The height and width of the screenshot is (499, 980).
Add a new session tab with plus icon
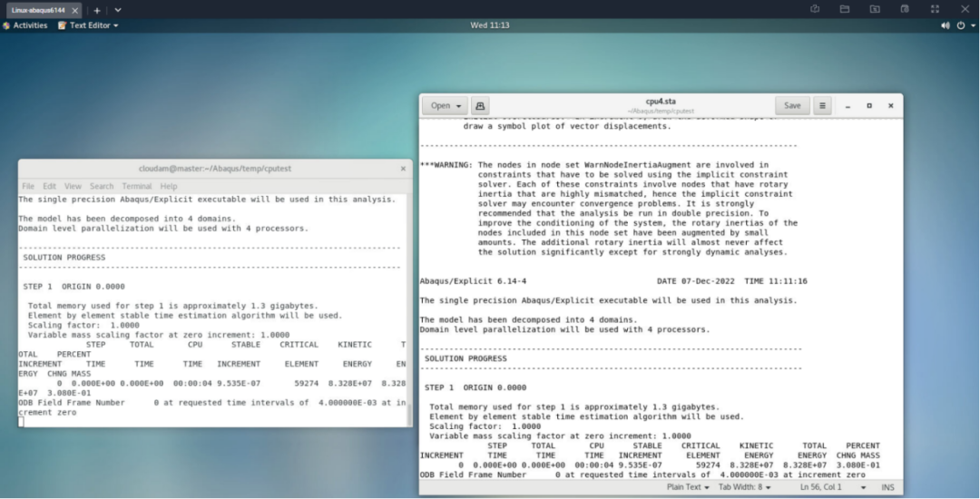(x=97, y=10)
